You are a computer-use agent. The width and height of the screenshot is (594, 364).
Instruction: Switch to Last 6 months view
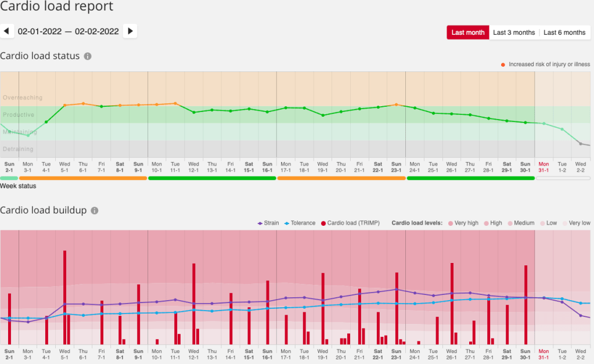(x=564, y=33)
